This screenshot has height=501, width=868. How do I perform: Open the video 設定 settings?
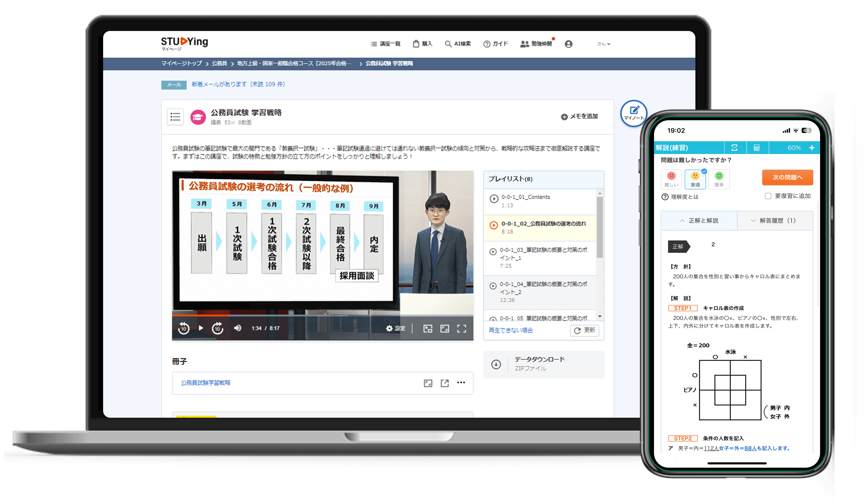coord(395,328)
